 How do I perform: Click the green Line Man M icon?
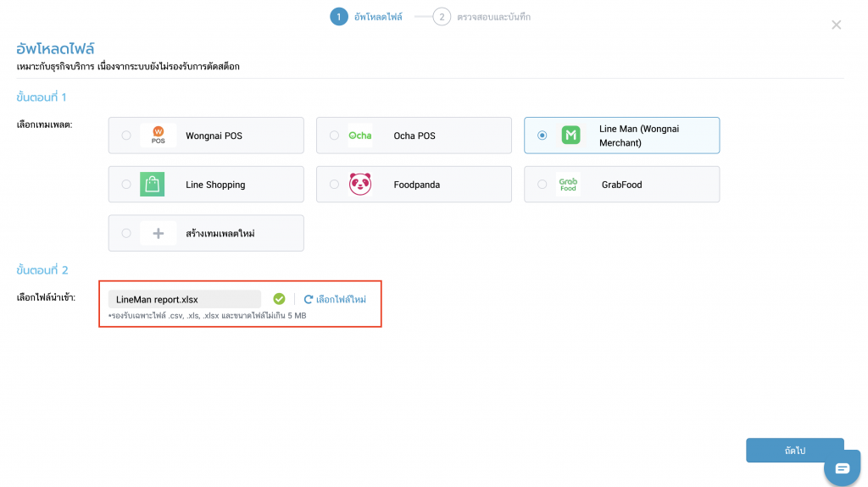coord(570,135)
